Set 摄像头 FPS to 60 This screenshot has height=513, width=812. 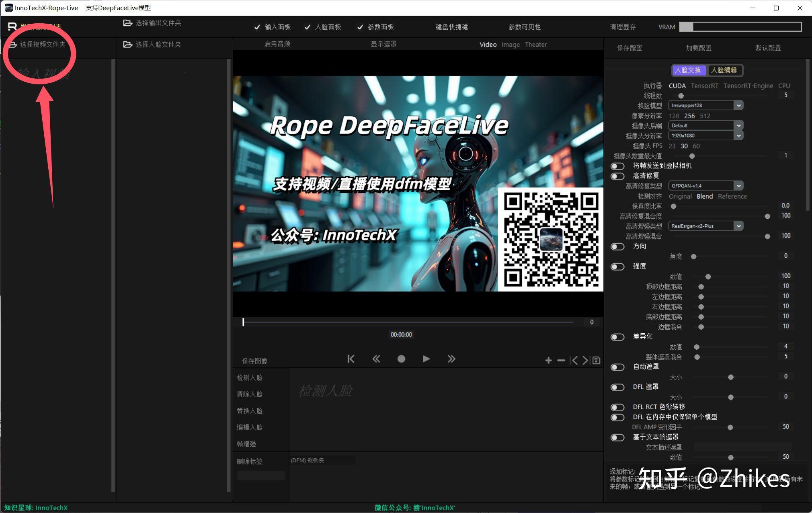pos(696,146)
